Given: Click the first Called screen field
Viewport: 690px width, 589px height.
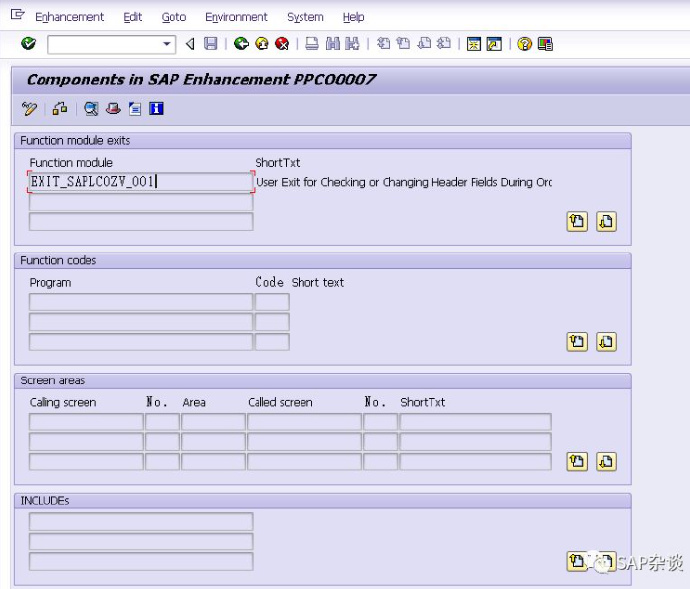Looking at the screenshot, I should pos(305,422).
